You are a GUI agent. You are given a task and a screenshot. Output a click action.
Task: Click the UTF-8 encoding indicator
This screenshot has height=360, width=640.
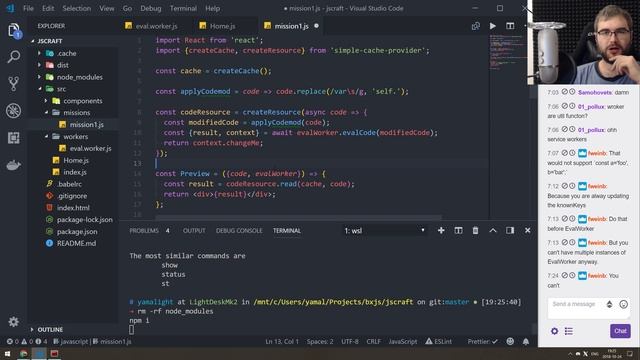pyautogui.click(x=349, y=341)
